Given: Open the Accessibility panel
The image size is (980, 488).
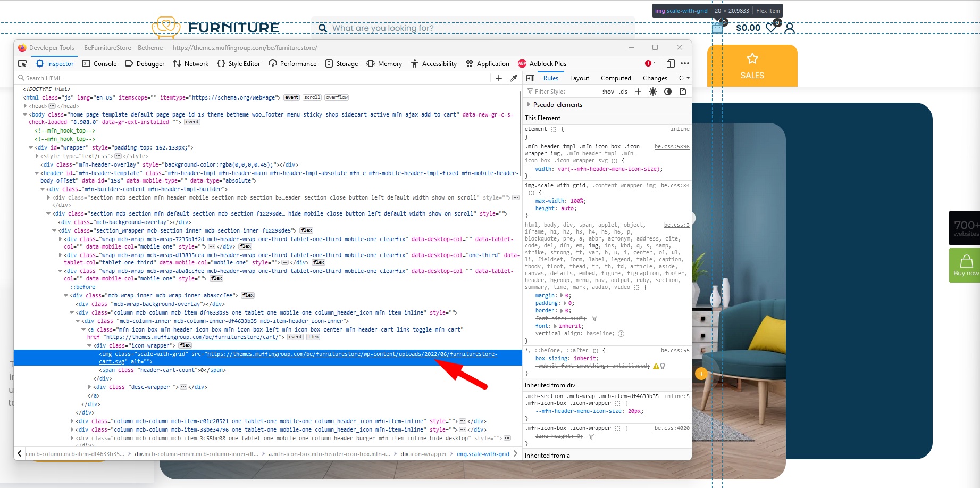Looking at the screenshot, I should point(434,63).
